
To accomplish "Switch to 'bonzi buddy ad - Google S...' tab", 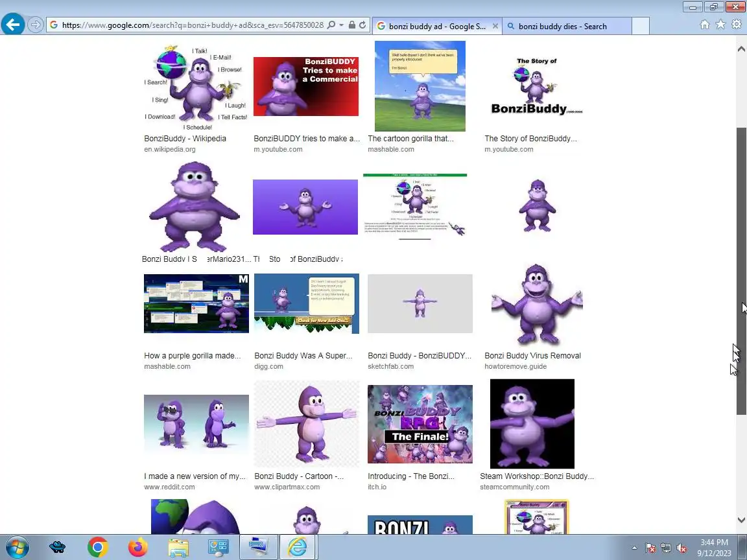I will 436,26.
